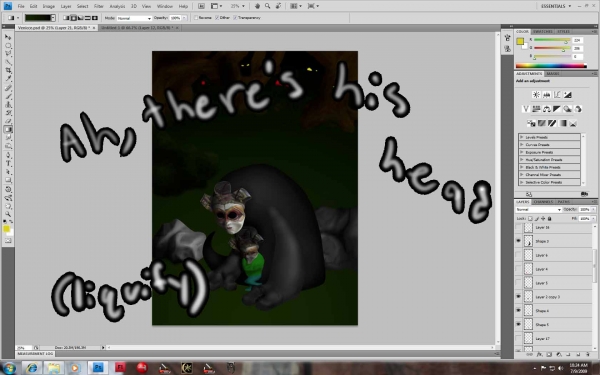Viewport: 600px width, 375px height.
Task: Show the Layer 16 layer
Action: (518, 227)
